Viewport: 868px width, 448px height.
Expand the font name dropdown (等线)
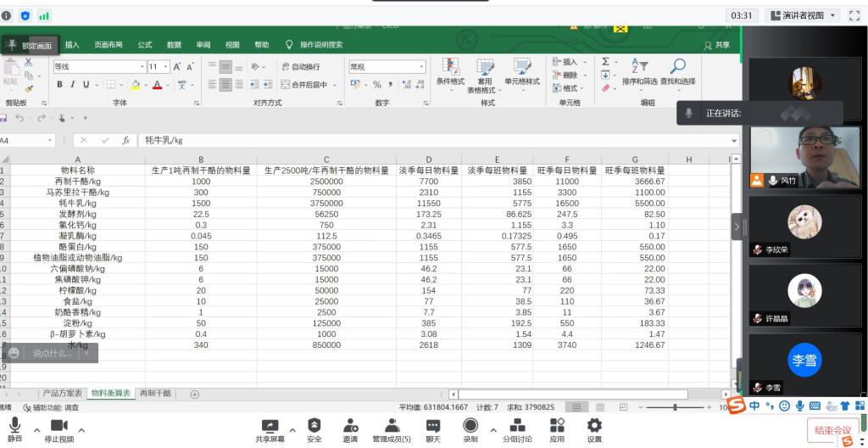click(x=142, y=66)
